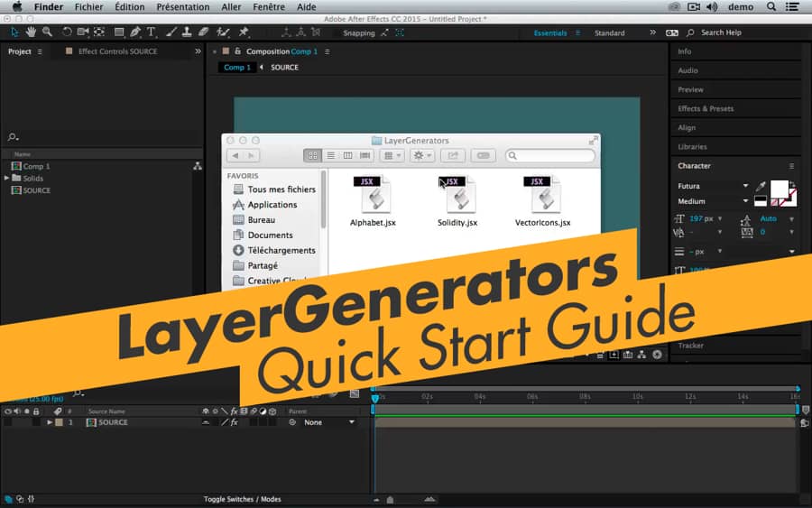Switch to the Effect Controls SOURCE tab
The height and width of the screenshot is (508, 812).
point(117,51)
